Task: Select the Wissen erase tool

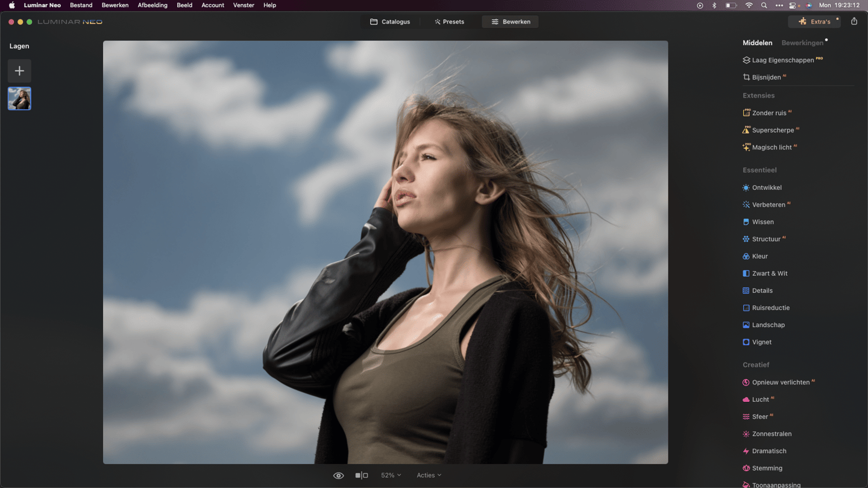Action: [x=758, y=222]
